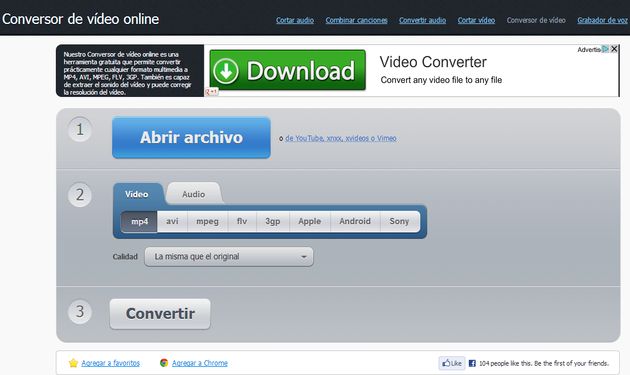This screenshot has width=630, height=375.
Task: Click the yellow star favorites icon
Action: [x=73, y=363]
